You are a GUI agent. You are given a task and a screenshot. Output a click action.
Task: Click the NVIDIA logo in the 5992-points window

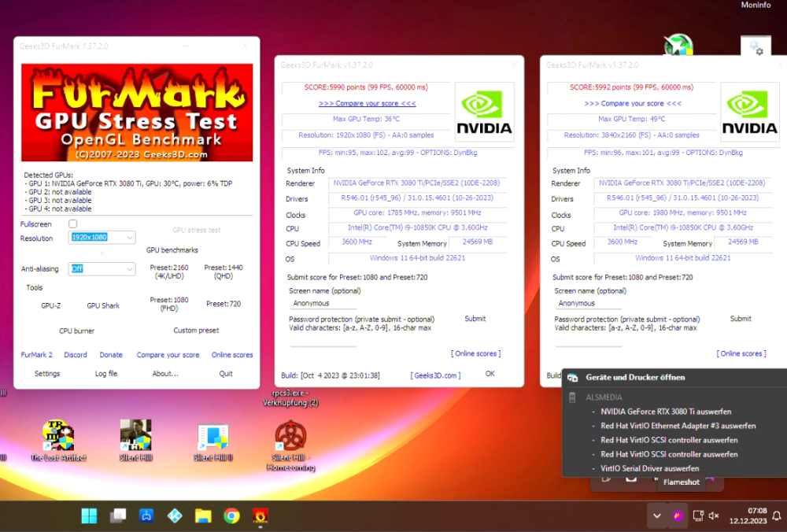(750, 112)
